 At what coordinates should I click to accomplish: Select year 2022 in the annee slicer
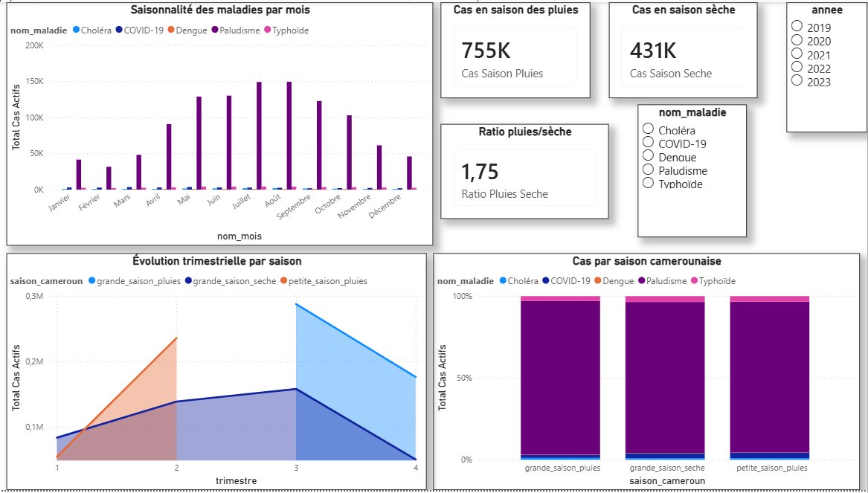tap(797, 67)
